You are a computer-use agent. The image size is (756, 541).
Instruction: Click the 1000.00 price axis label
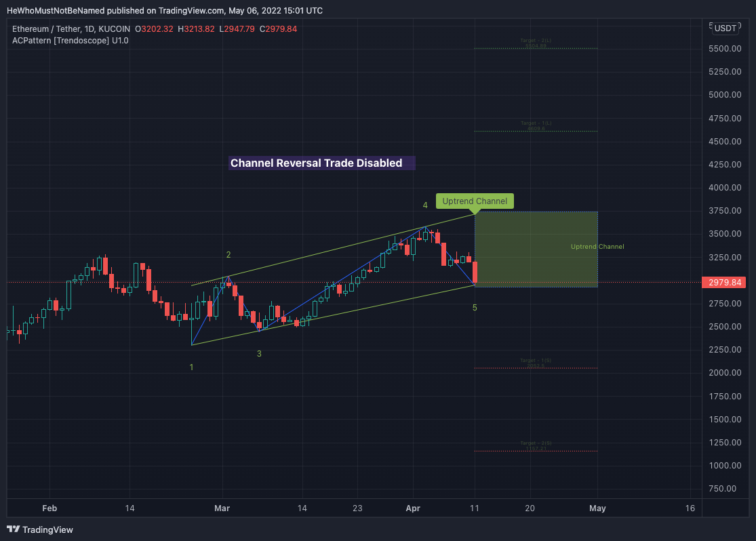(x=725, y=466)
